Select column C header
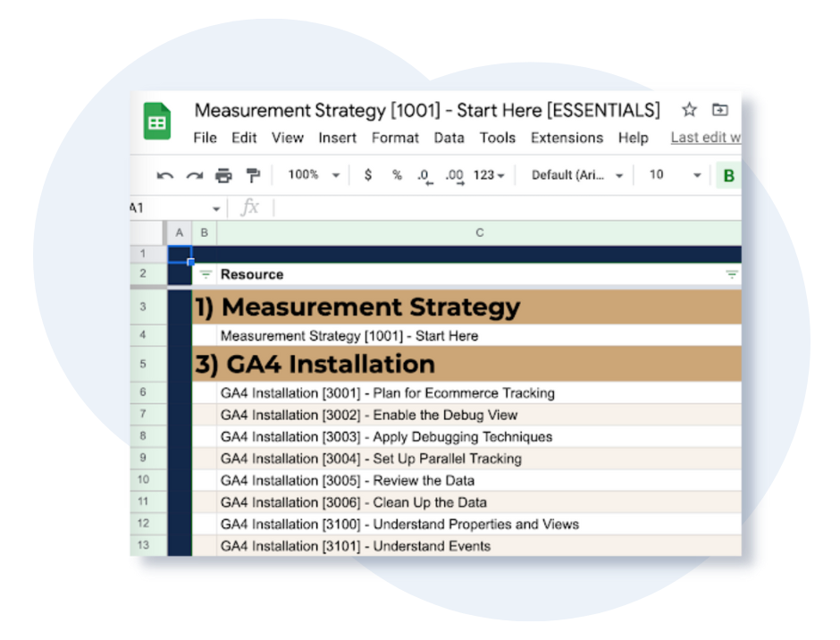Screen dimensions: 840x640 click(480, 232)
